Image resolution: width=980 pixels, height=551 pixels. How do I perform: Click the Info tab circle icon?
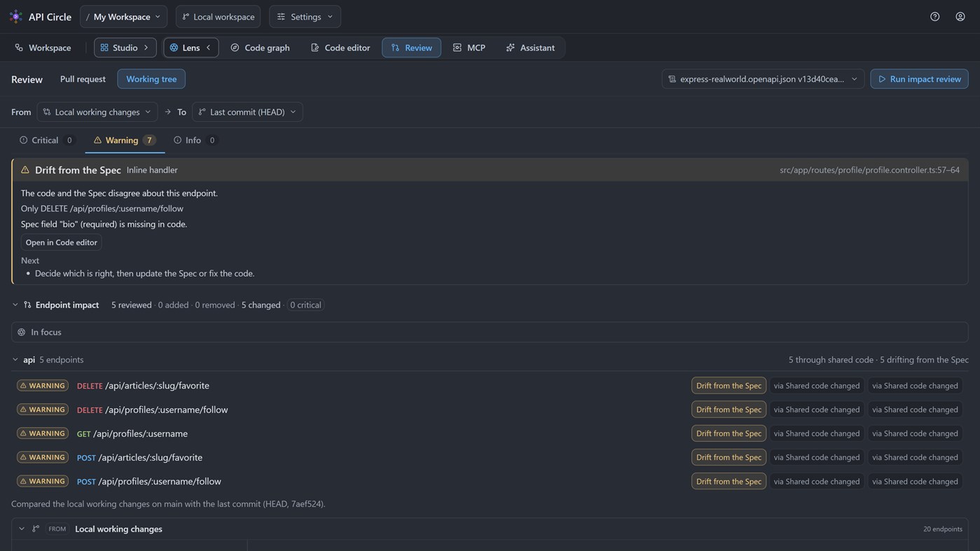(x=177, y=140)
